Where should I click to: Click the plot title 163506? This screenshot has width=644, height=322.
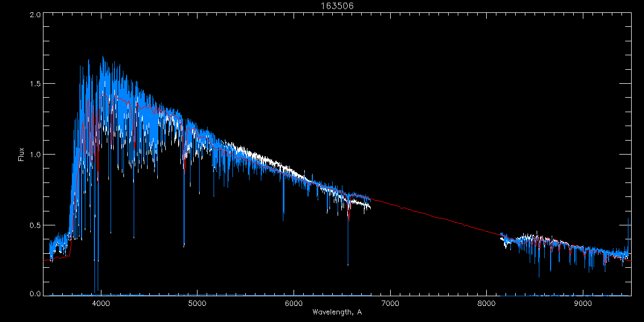pos(337,6)
